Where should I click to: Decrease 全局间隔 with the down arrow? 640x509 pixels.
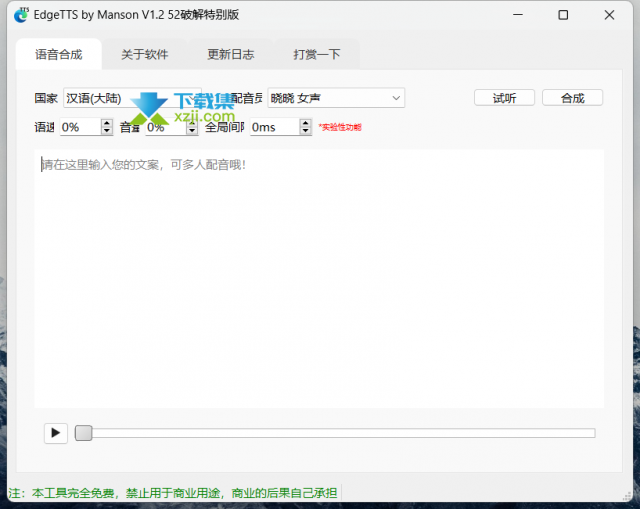(x=305, y=131)
